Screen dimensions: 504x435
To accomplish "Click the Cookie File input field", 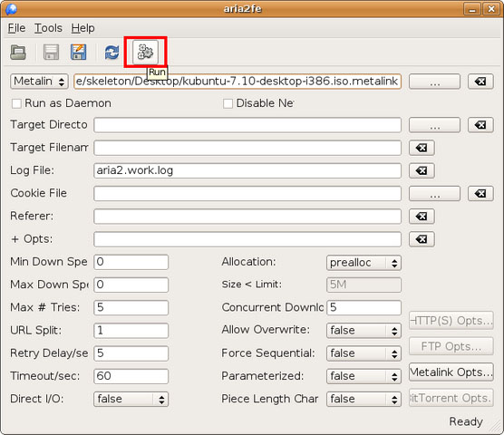I will tap(247, 193).
